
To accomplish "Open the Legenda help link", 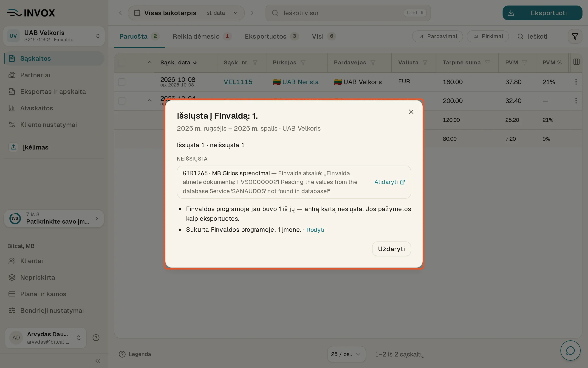I will point(135,354).
